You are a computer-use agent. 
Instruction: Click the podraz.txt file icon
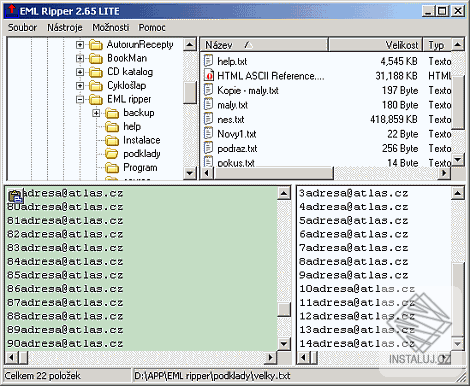pos(208,148)
